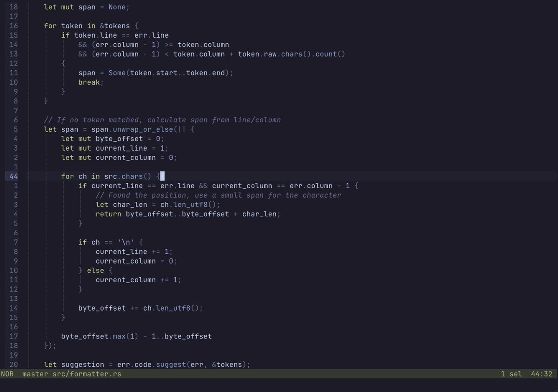Click the "let span = span.unwrap_or_else(|| {" line
The image size is (558, 392).
(119, 129)
